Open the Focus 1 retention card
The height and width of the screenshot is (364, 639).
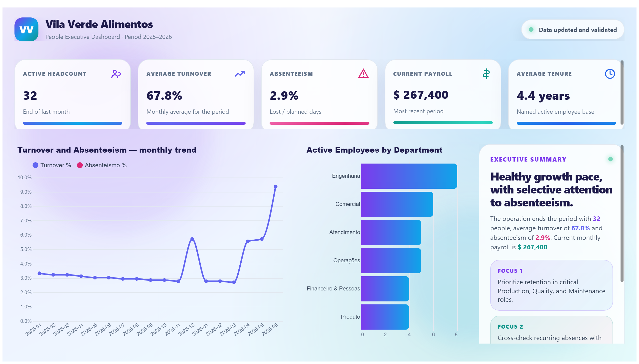click(551, 285)
